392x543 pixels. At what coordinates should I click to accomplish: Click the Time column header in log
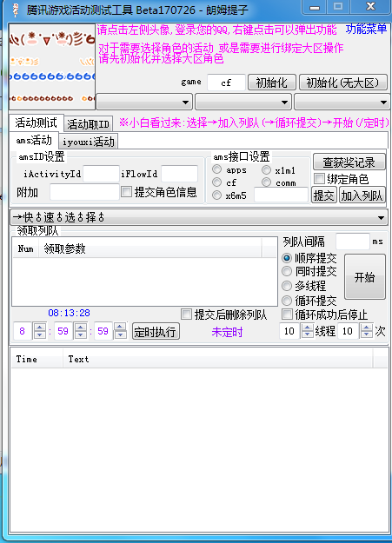click(x=37, y=359)
